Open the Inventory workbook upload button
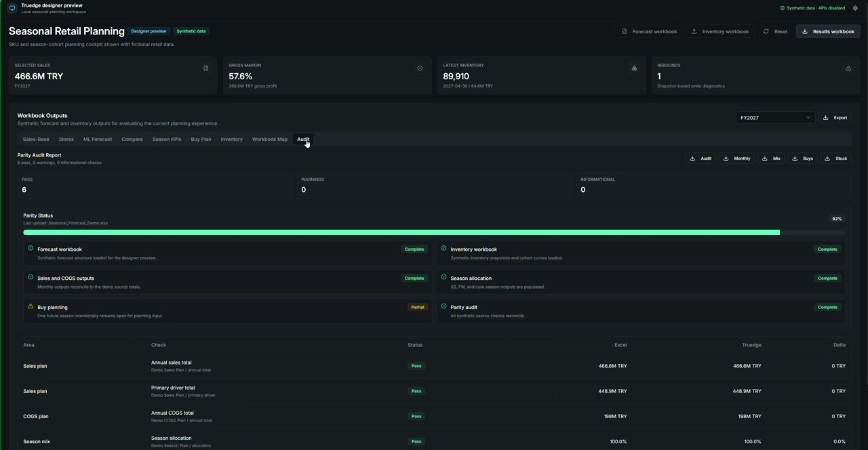The width and height of the screenshot is (868, 450). click(x=720, y=31)
